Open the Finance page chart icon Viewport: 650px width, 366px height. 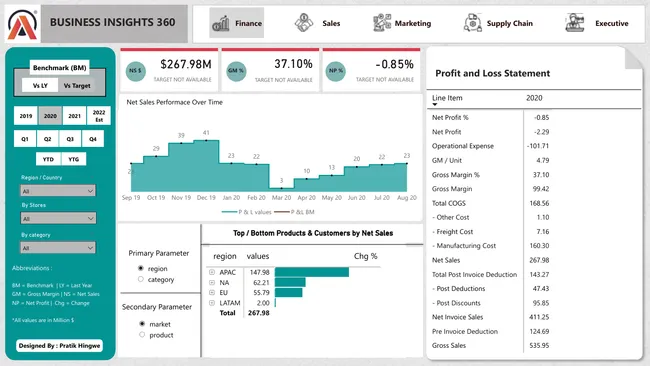pyautogui.click(x=221, y=24)
